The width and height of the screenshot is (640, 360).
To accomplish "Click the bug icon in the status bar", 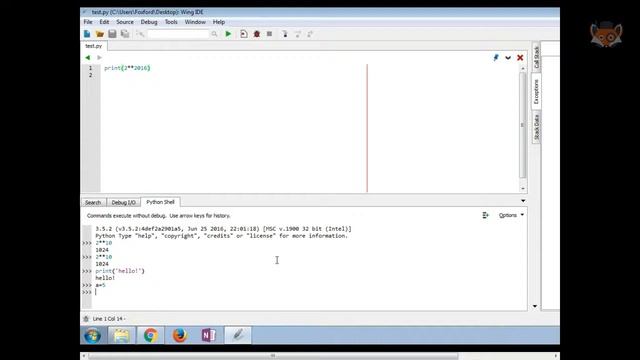I will pyautogui.click(x=86, y=318).
